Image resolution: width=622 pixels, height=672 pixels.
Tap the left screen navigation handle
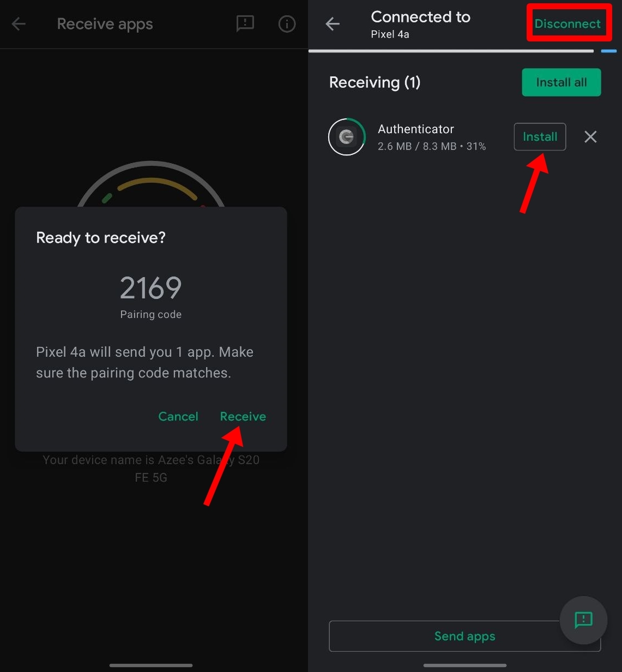pyautogui.click(x=151, y=665)
